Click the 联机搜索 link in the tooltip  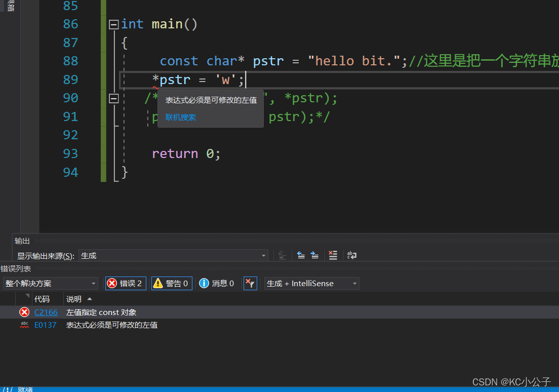point(180,117)
